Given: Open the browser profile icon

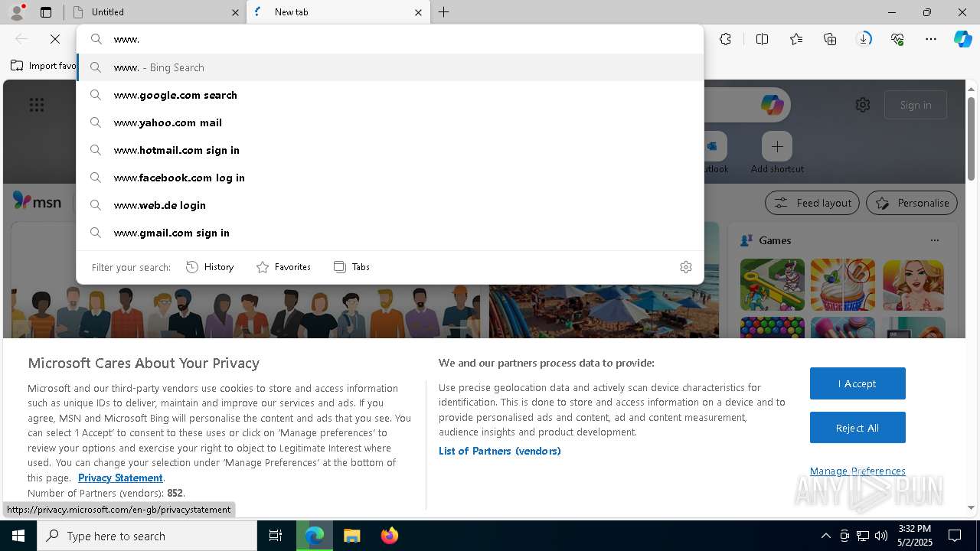Looking at the screenshot, I should (x=16, y=11).
